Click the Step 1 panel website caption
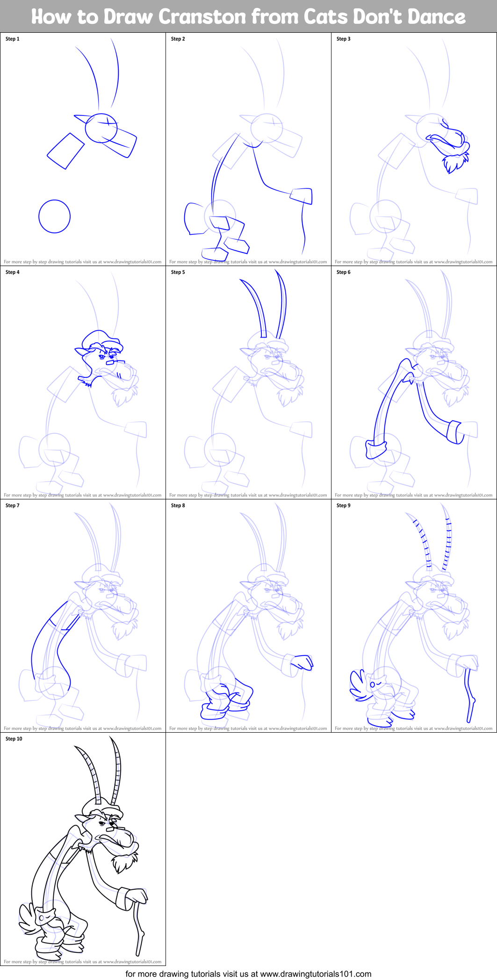The height and width of the screenshot is (980, 497). (x=83, y=262)
